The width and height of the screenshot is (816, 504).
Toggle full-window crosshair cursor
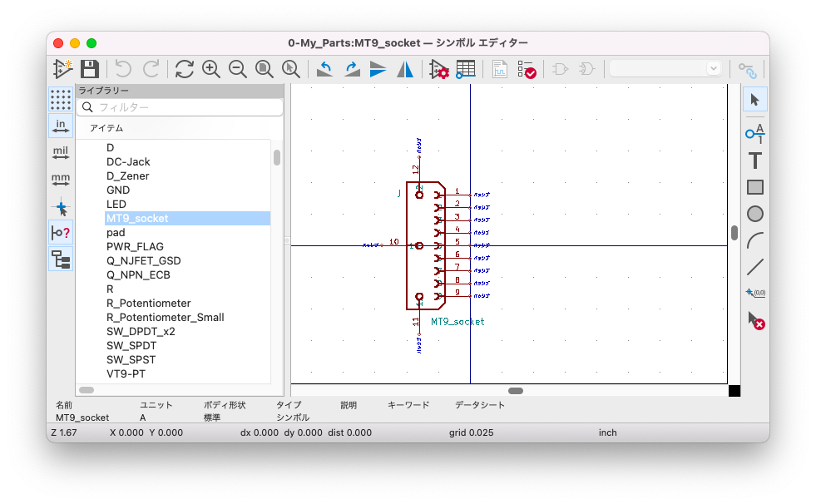pos(61,206)
